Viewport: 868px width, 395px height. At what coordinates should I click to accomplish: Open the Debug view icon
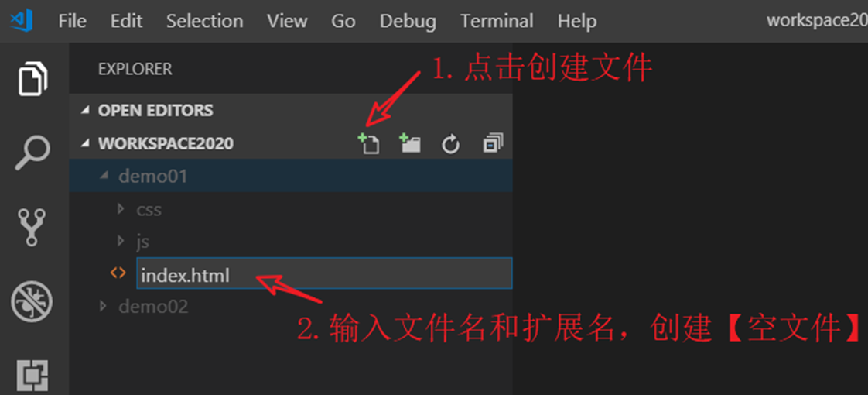32,302
